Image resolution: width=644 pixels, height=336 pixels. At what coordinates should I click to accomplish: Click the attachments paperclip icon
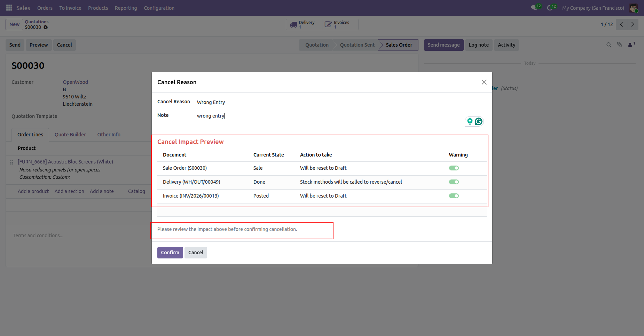[x=620, y=45]
